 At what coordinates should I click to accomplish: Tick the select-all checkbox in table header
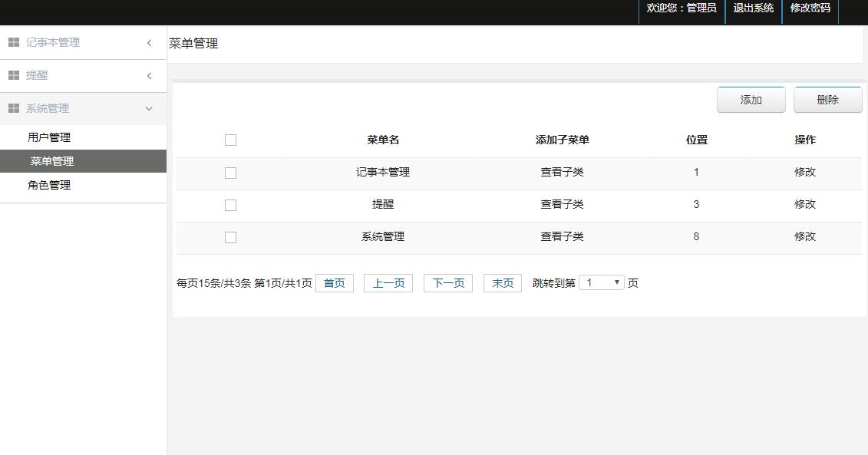click(230, 140)
